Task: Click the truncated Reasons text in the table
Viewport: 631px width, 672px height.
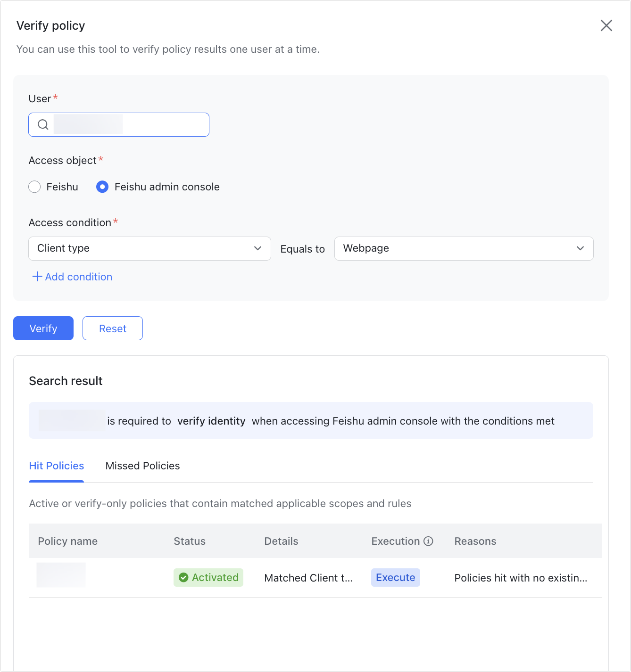Action: 521,577
